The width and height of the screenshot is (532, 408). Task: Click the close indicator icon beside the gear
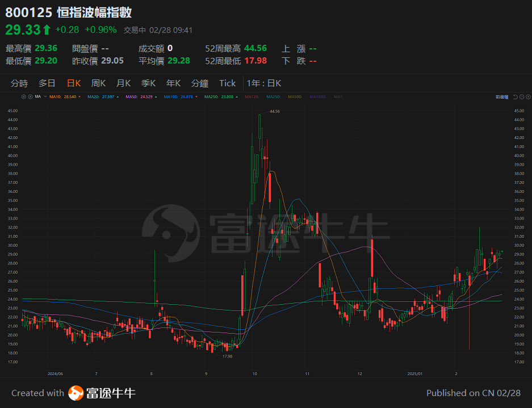[31, 96]
